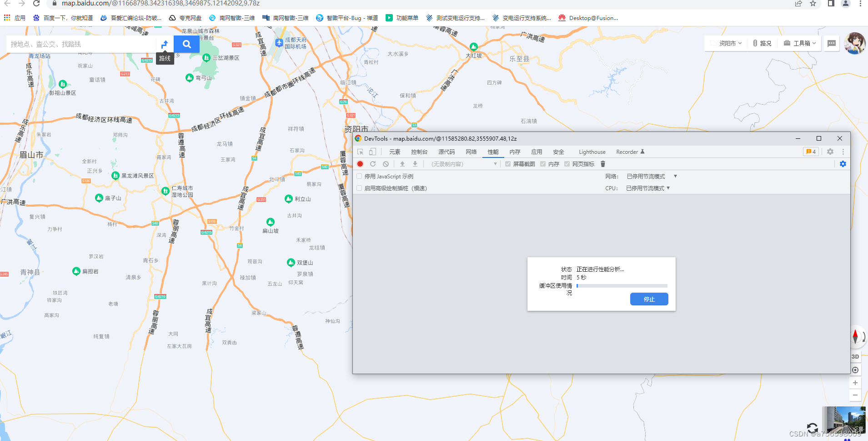This screenshot has width=868, height=441.
Task: Click the share page icon in address bar
Action: pyautogui.click(x=798, y=4)
